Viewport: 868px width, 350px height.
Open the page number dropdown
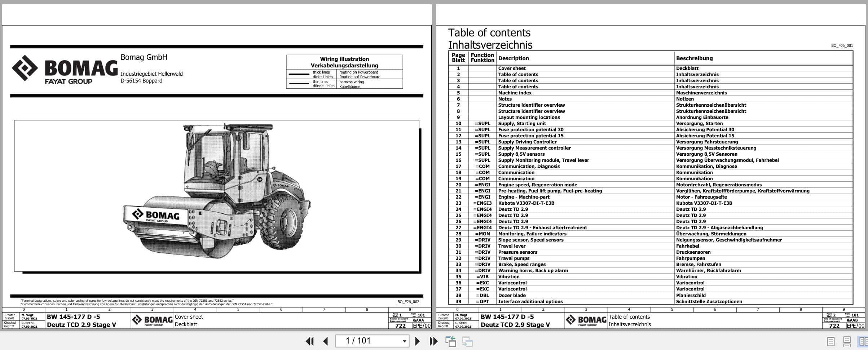pyautogui.click(x=405, y=341)
